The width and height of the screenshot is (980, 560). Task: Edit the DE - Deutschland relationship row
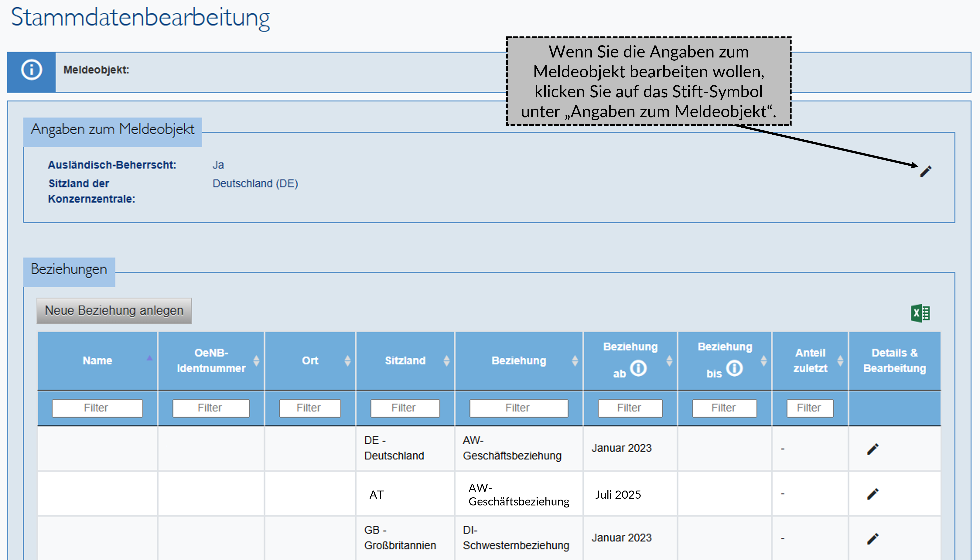(x=873, y=449)
